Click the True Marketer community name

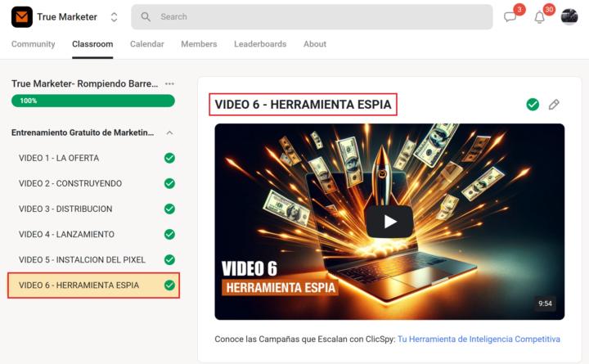coord(67,17)
